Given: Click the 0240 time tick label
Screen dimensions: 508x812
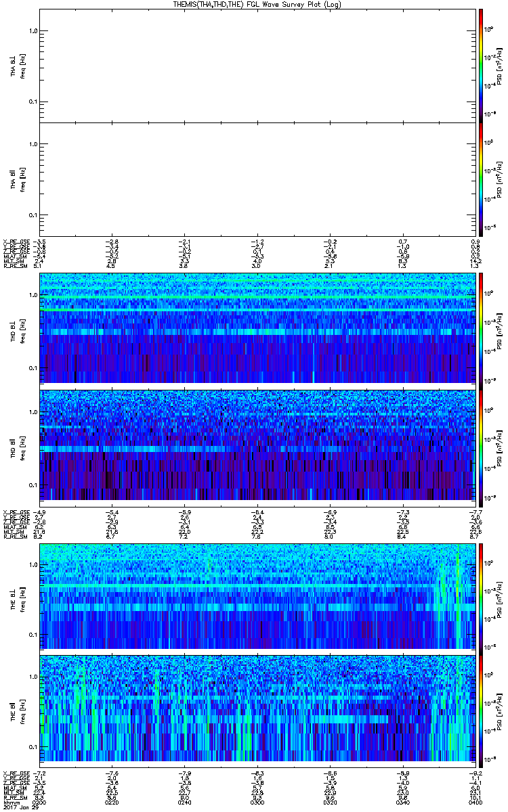Looking at the screenshot, I should [x=185, y=802].
